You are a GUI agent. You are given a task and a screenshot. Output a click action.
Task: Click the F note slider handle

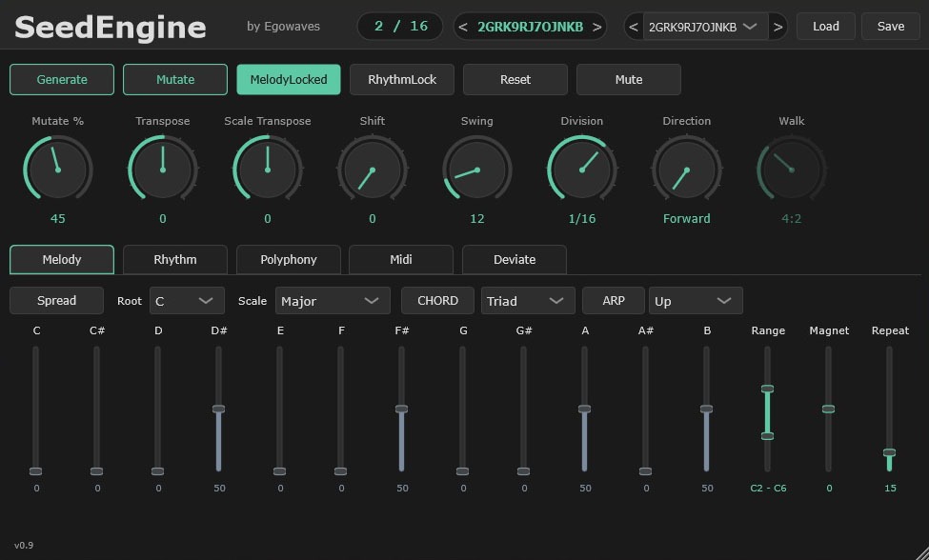pyautogui.click(x=341, y=471)
